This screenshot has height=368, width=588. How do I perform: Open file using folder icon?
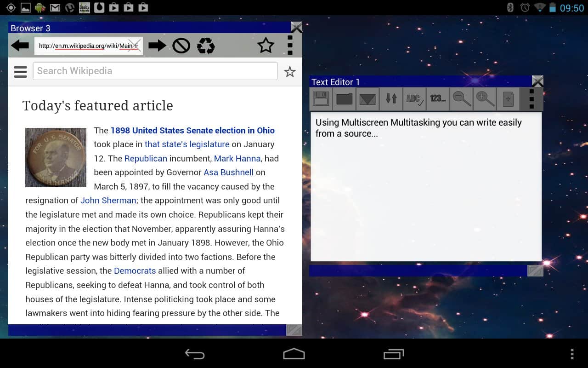pyautogui.click(x=344, y=99)
